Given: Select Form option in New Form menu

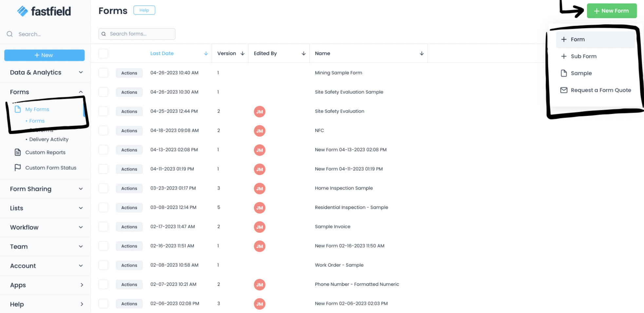Looking at the screenshot, I should (577, 39).
